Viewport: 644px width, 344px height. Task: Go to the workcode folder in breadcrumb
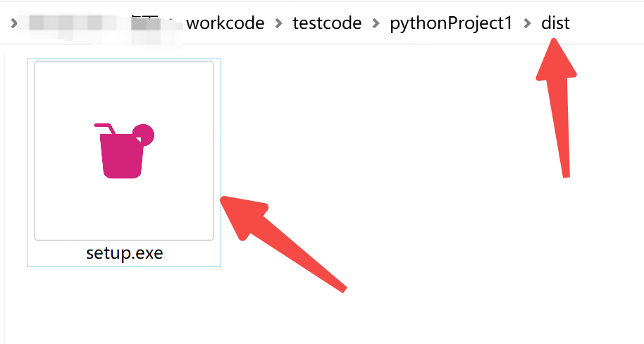[x=225, y=23]
